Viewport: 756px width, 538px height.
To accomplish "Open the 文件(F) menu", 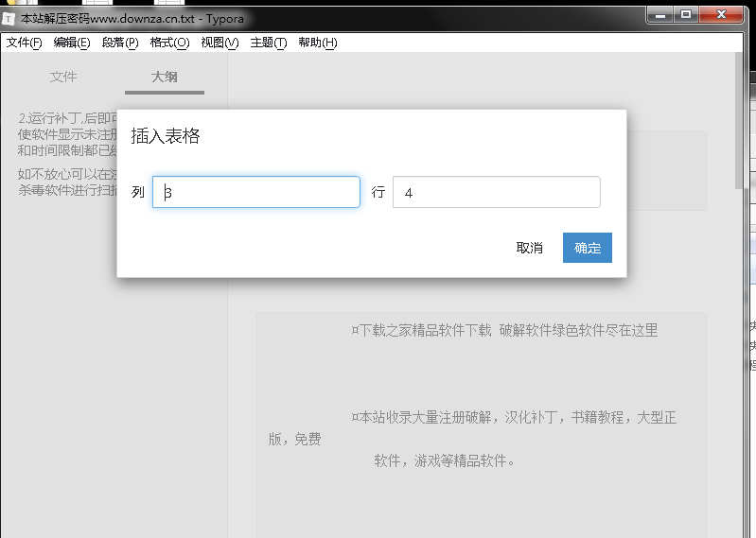I will (25, 43).
